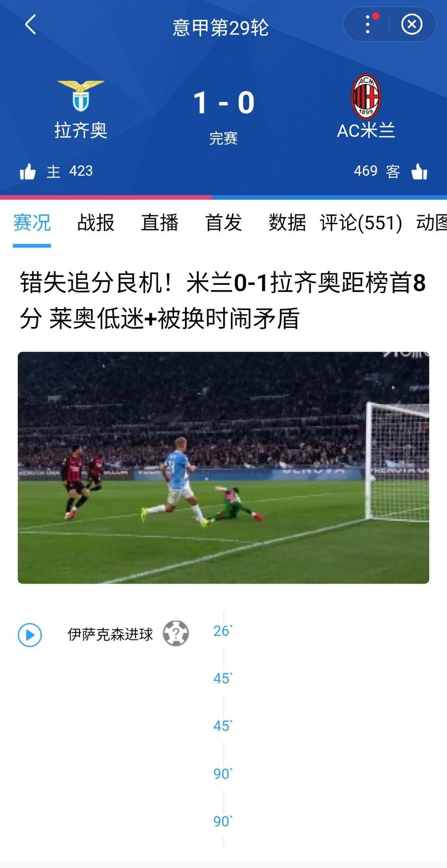Open the article headline 错失追分良机
The height and width of the screenshot is (868, 447).
(223, 301)
